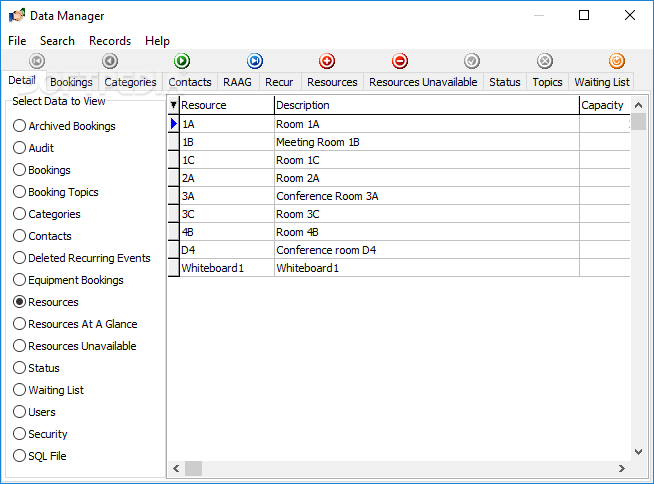Click the Data Manager title bar app icon

(17, 15)
